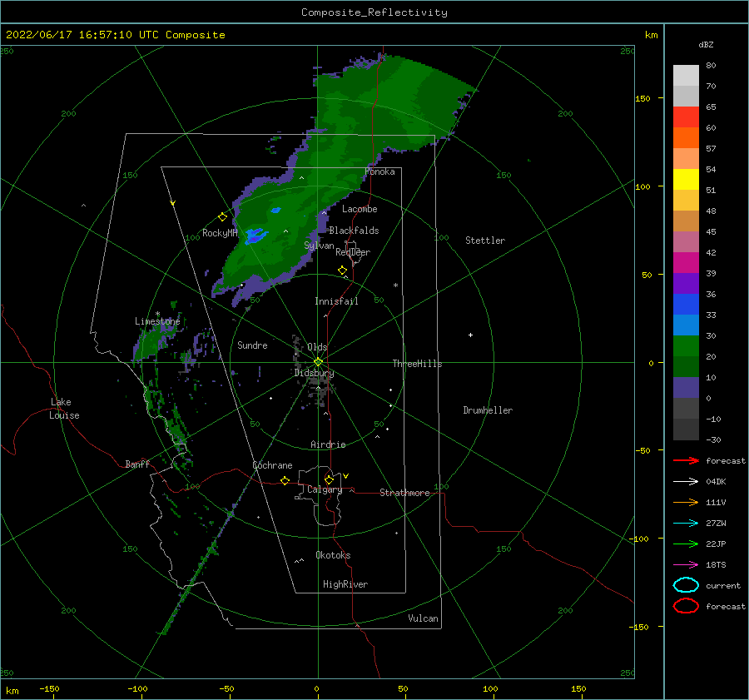This screenshot has width=749, height=700.
Task: Select the yellow diamond radar-center marker at Olds
Action: coord(318,362)
